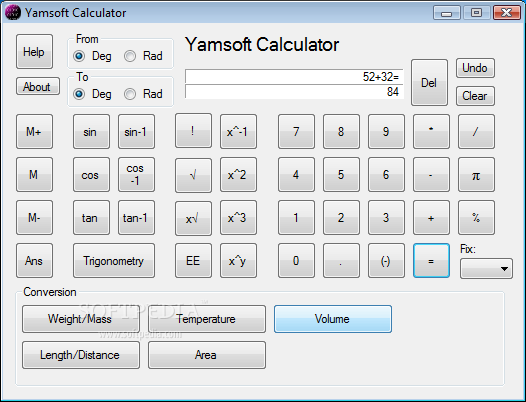Click the multiplication * key
Image resolution: width=526 pixels, height=402 pixels.
[431, 131]
